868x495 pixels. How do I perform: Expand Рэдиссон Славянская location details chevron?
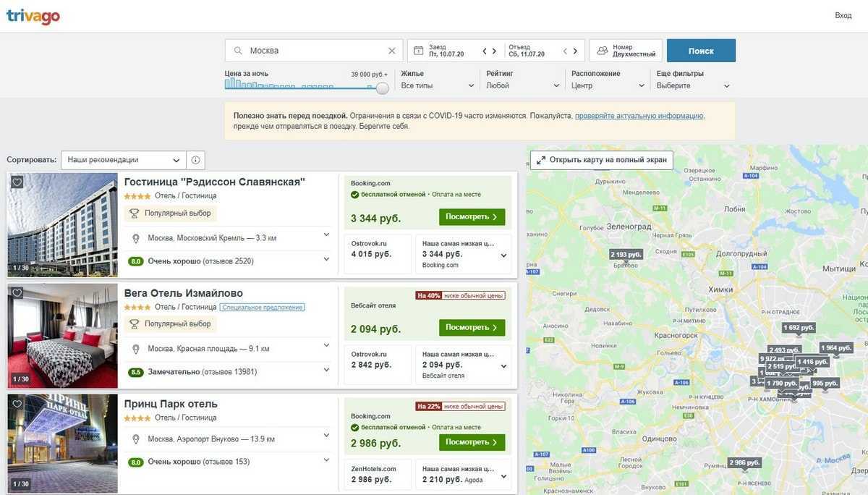(x=326, y=234)
